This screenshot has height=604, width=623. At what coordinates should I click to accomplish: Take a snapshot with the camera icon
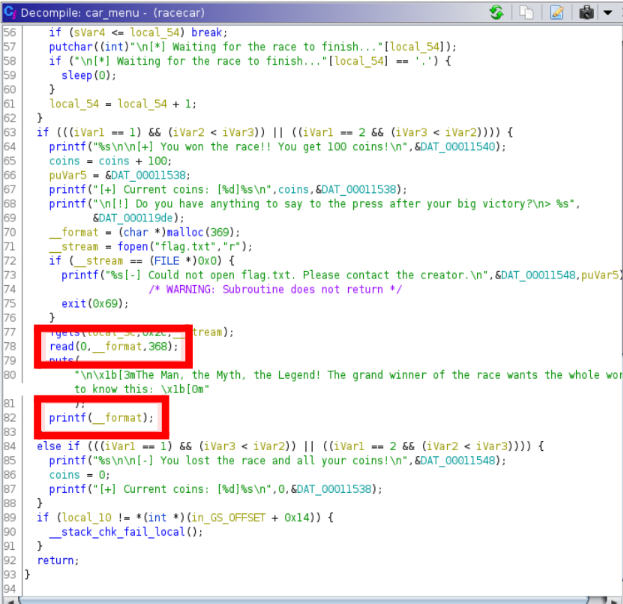[x=585, y=12]
